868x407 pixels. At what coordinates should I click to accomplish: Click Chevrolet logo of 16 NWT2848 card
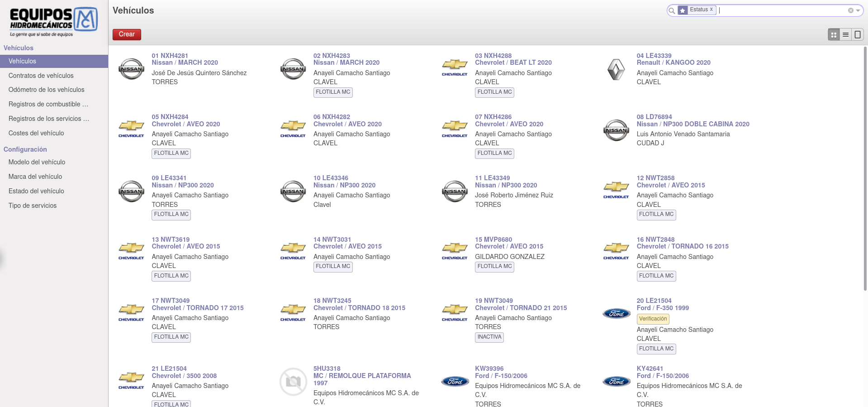pos(616,251)
